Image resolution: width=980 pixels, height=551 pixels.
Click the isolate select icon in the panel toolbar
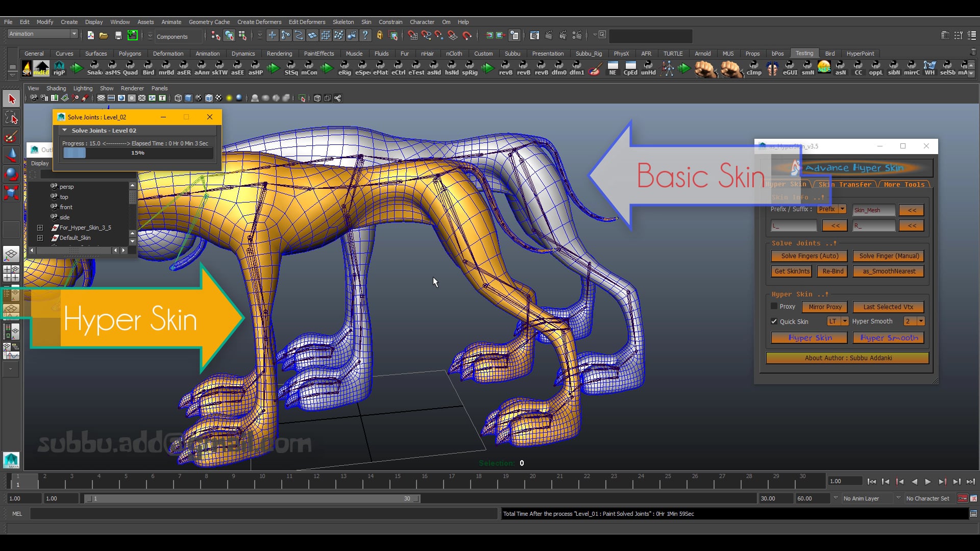[302, 98]
